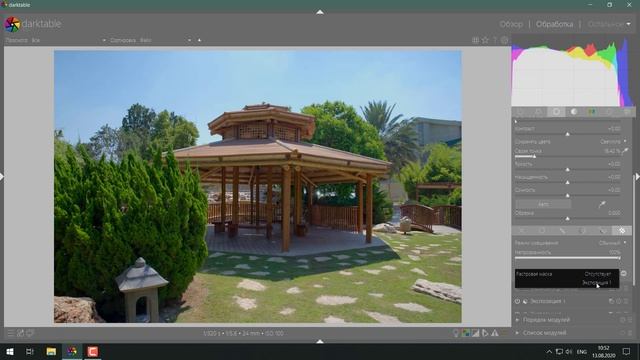The image size is (640, 360).
Task: Select the uniform blend circle icon
Action: tap(542, 231)
